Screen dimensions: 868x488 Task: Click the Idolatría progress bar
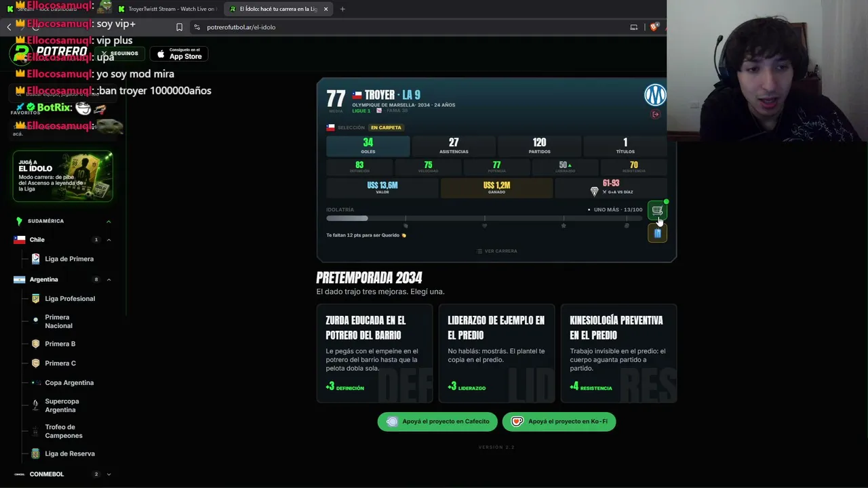click(x=484, y=218)
